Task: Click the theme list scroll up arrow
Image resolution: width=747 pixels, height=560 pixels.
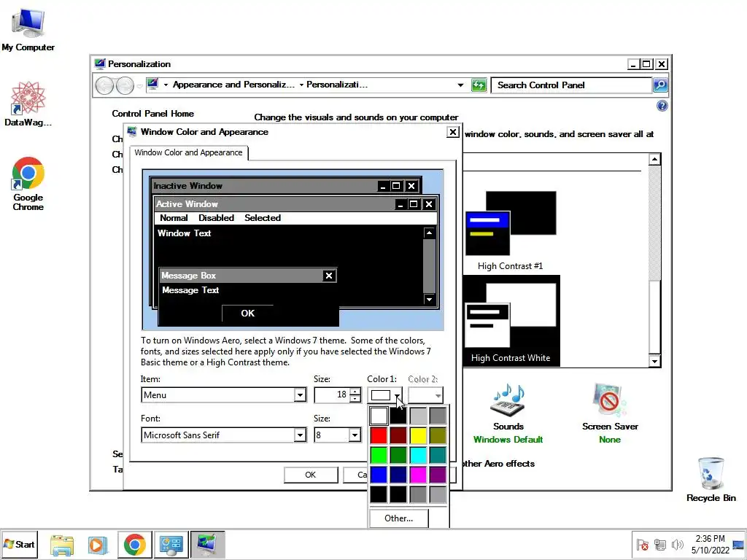Action: tap(654, 159)
